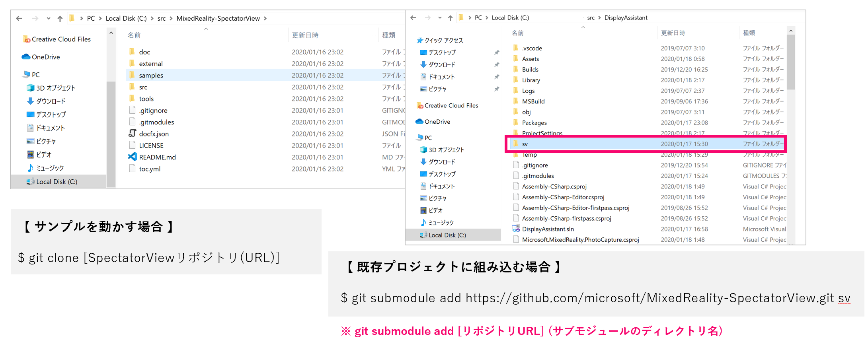This screenshot has width=868, height=342.
Task: Click Up arrow in DisplayAssistant window
Action: click(x=450, y=17)
